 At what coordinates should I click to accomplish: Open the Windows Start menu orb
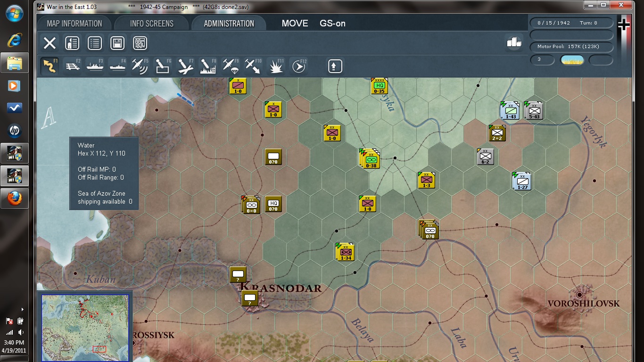[15, 13]
